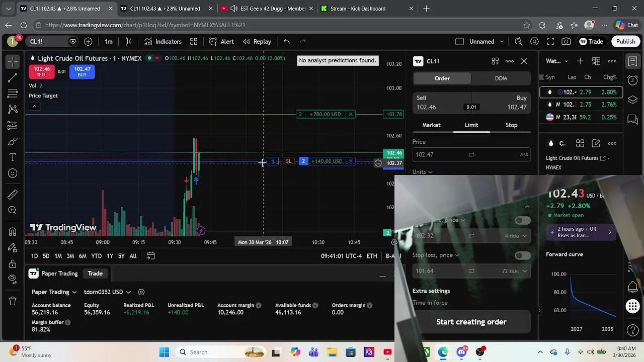
Task: Toggle the take profit switch
Action: [523, 220]
